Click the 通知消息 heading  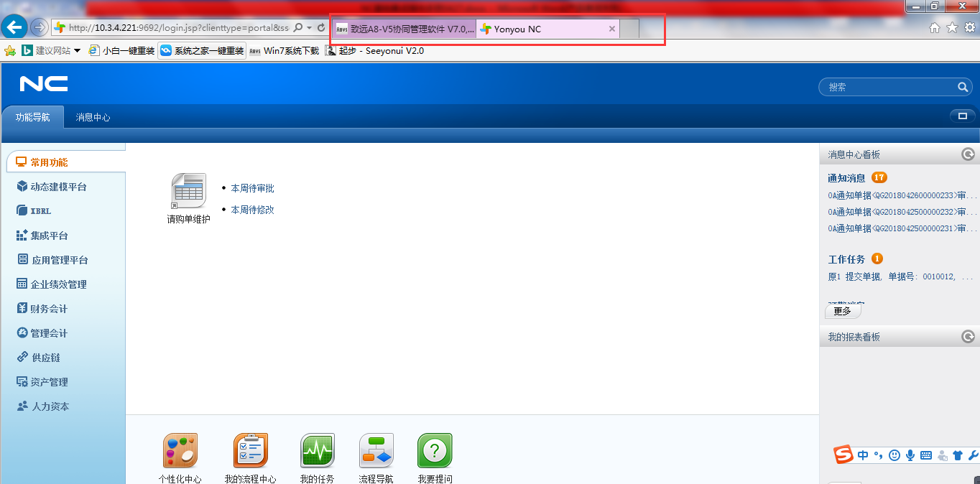[x=846, y=178]
